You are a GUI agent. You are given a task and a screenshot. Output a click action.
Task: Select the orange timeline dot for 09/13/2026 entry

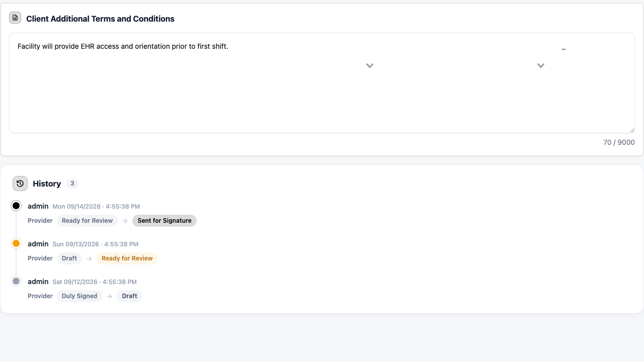16,243
